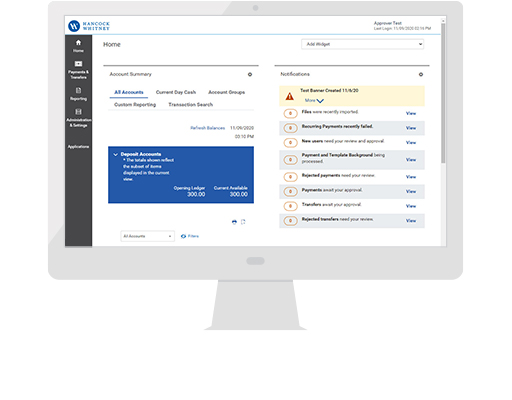Click the New users count badge
Screen dimensions: 512x400
[x=290, y=143]
